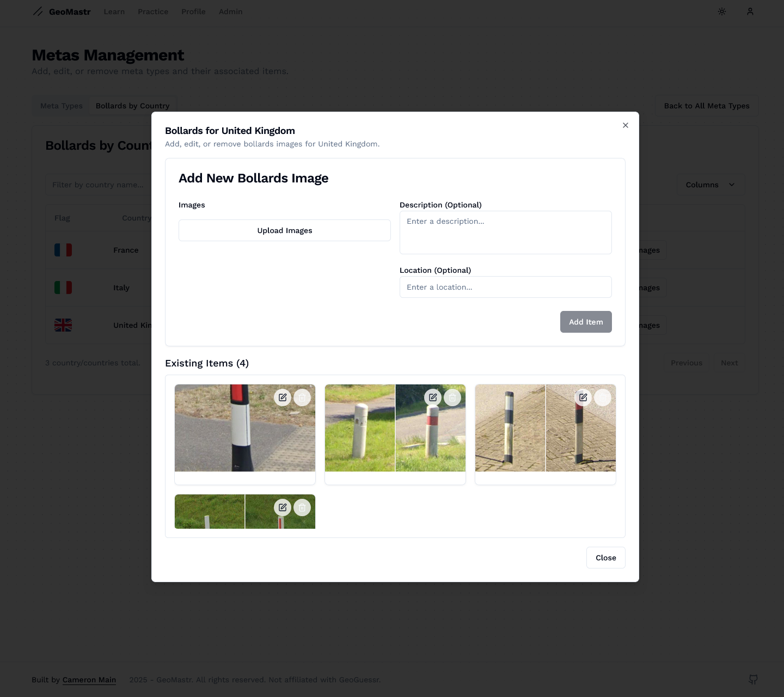Edit the third bollard image pair
Image resolution: width=784 pixels, height=697 pixels.
583,398
